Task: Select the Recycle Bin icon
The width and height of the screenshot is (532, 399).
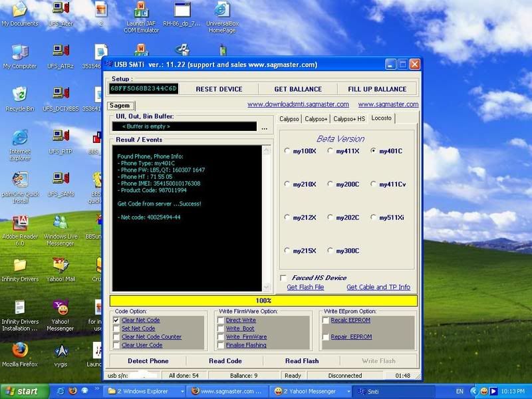Action: pyautogui.click(x=20, y=99)
